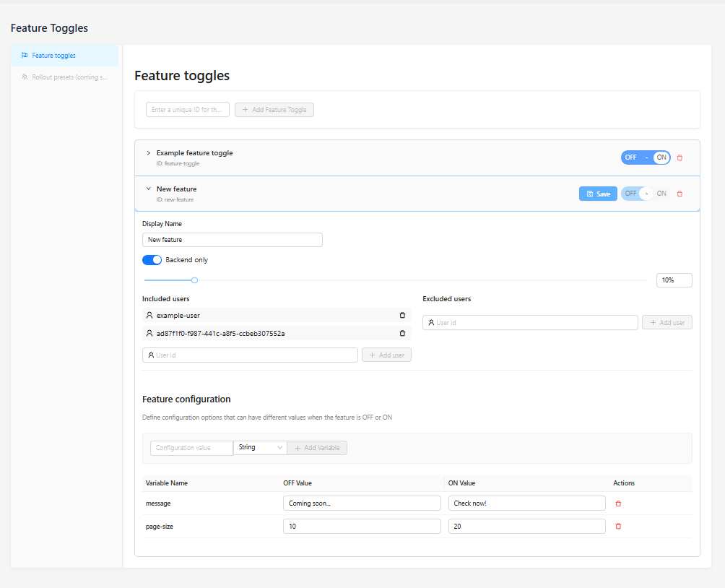Click Add user under Included users
The image size is (725, 588).
[x=386, y=355]
